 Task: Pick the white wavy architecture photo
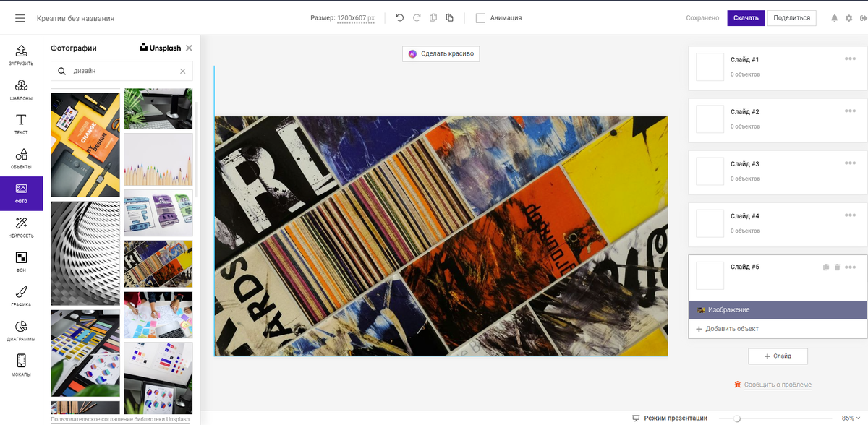point(85,253)
